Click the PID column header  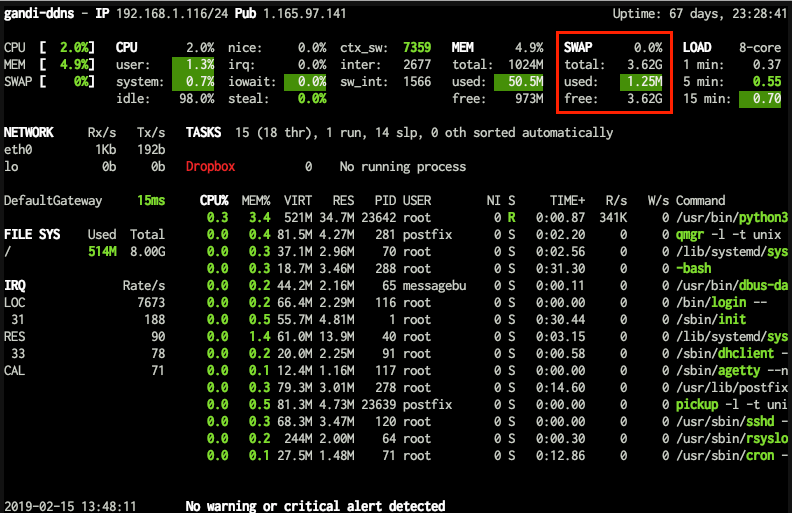(x=385, y=200)
